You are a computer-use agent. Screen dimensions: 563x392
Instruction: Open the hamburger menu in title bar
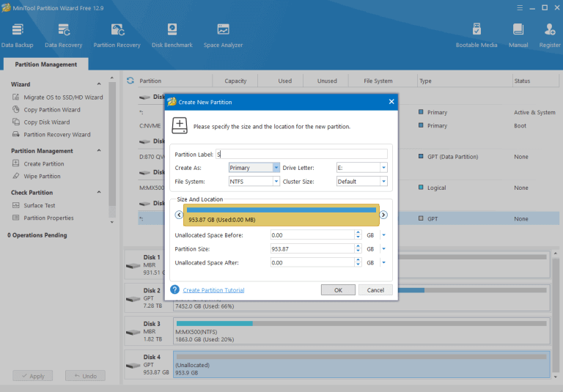520,7
